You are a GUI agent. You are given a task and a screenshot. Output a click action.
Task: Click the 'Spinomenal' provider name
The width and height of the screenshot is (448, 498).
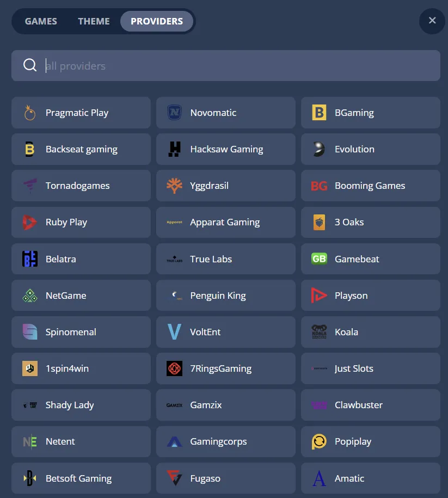pos(71,332)
